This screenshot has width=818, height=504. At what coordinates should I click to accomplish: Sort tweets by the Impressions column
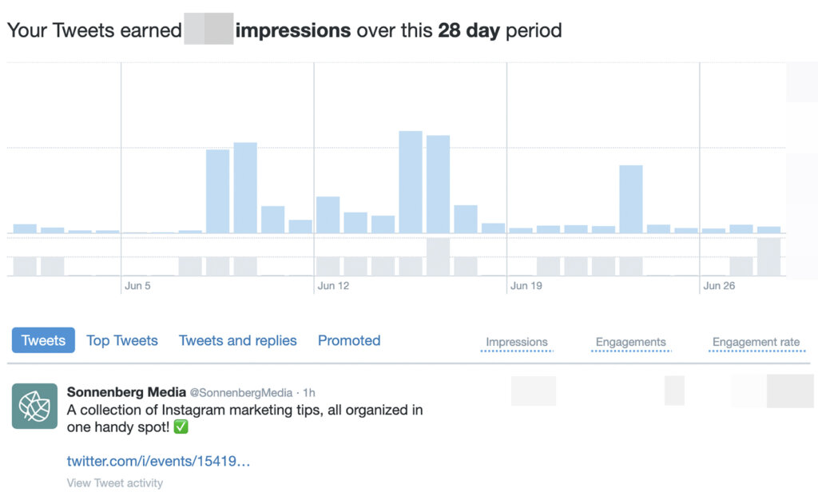[515, 341]
